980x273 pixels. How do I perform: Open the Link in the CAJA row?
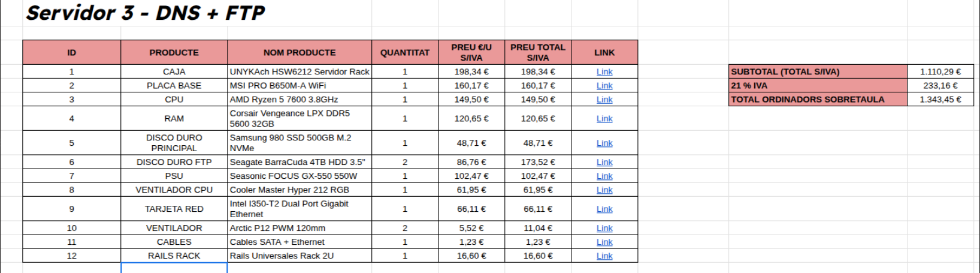[604, 72]
